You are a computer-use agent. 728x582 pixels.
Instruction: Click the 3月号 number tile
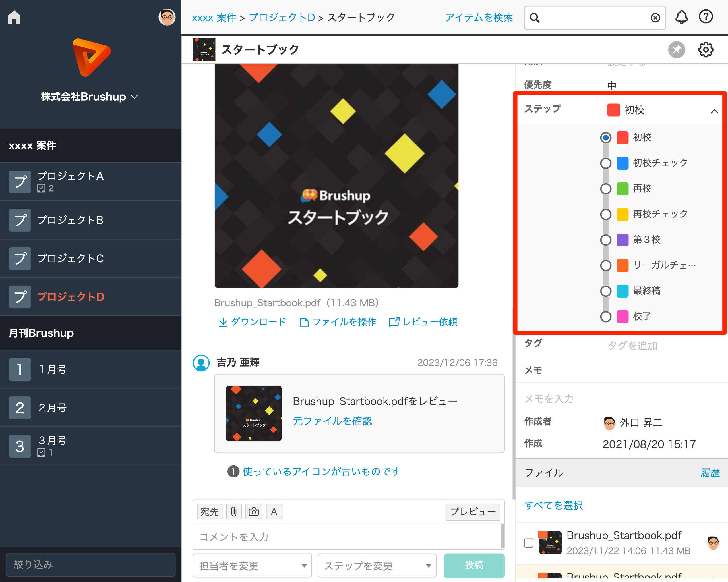coord(20,446)
